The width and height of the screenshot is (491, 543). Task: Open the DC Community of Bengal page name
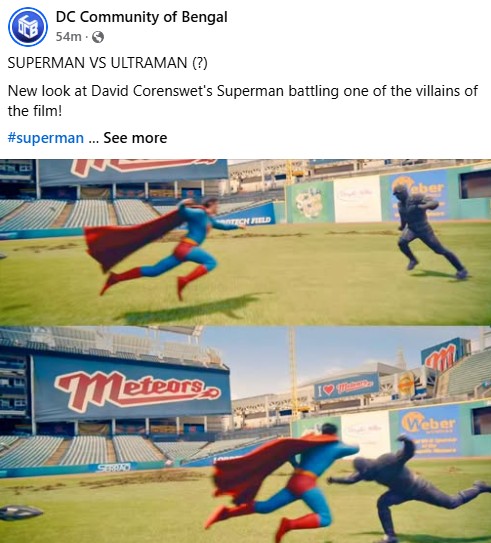pyautogui.click(x=141, y=17)
